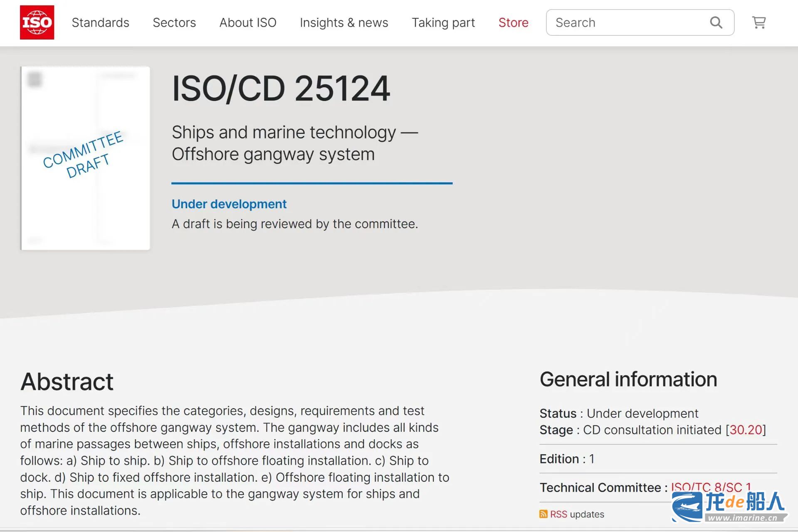This screenshot has height=532, width=798.
Task: Click the RSS updates text link
Action: 577,514
